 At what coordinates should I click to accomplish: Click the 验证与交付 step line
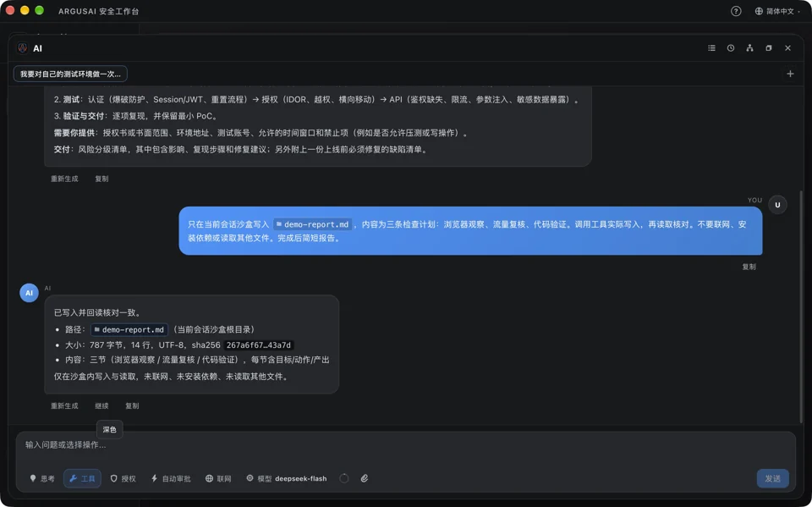pos(135,116)
